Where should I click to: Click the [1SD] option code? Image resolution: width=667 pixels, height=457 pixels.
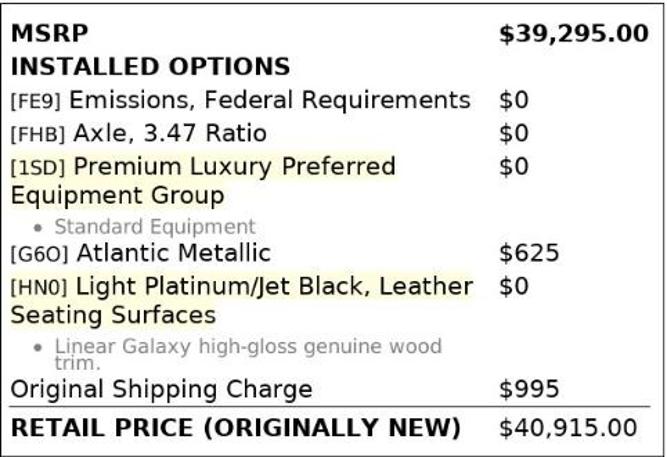tap(38, 167)
